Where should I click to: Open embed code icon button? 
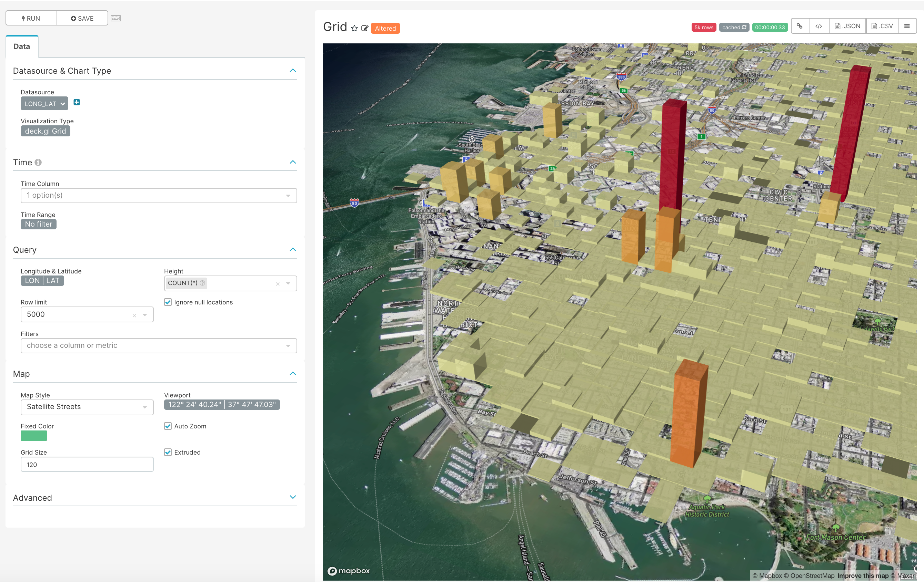tap(819, 26)
